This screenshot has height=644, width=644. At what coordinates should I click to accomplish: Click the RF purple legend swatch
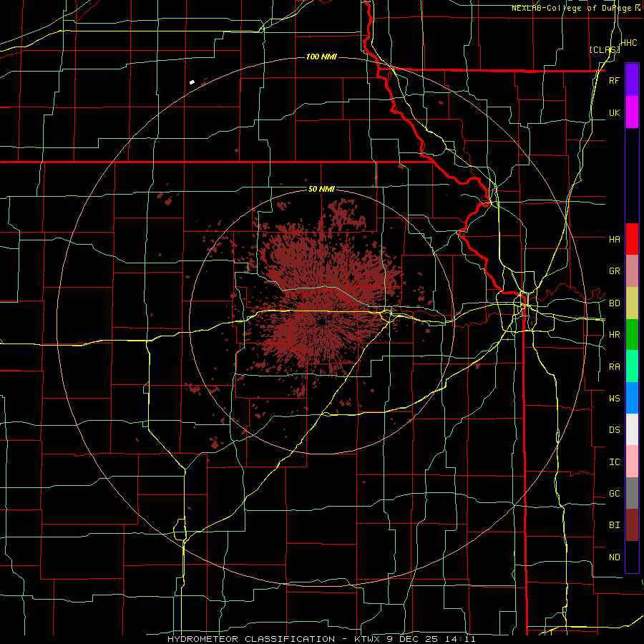(x=632, y=79)
